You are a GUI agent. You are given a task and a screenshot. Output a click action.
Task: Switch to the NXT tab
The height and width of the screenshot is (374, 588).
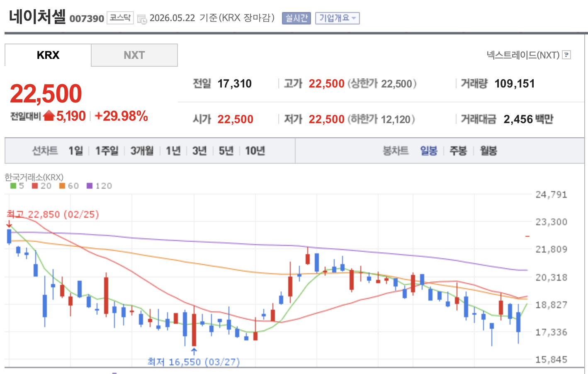(x=134, y=55)
